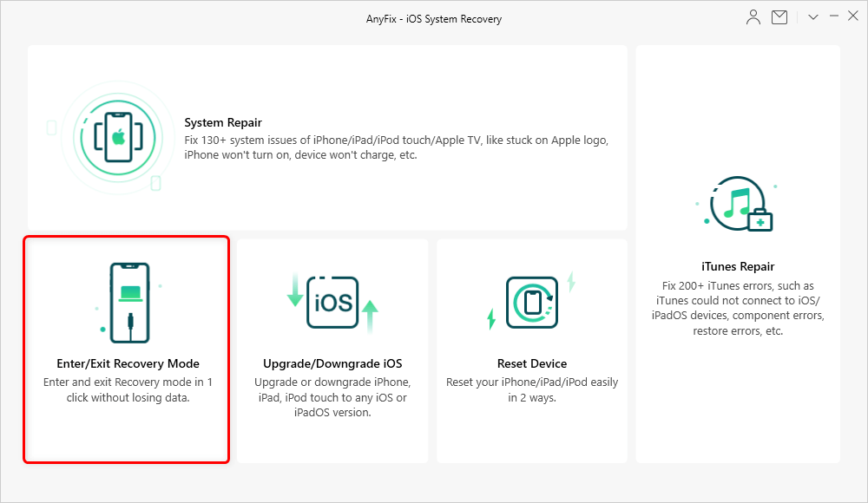This screenshot has width=868, height=503.
Task: Click the iTunes Repair description text
Action: tap(738, 308)
